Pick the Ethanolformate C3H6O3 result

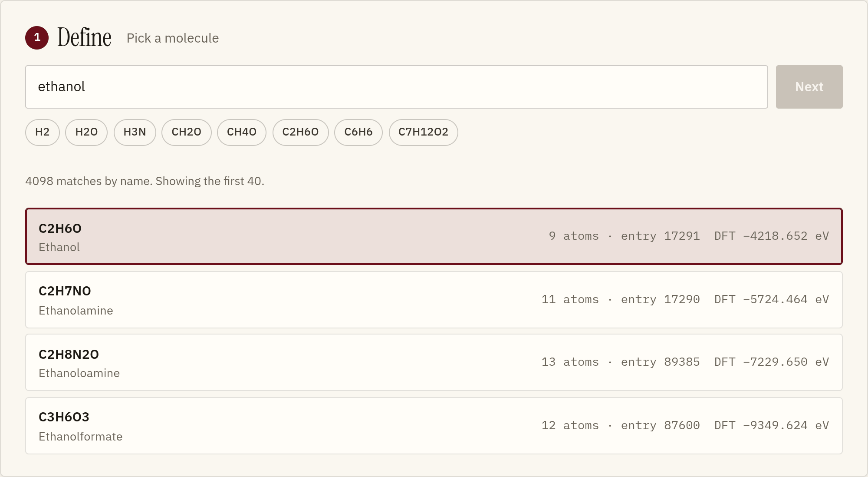click(x=434, y=426)
